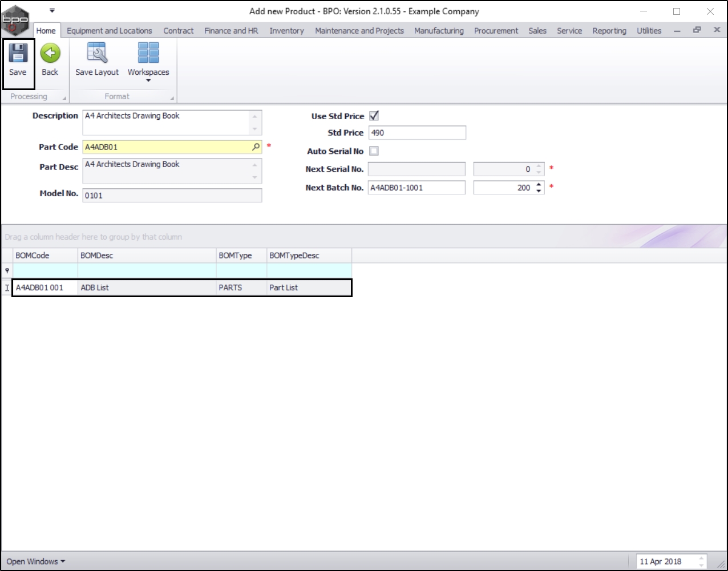Open the Inventory tab

click(286, 31)
